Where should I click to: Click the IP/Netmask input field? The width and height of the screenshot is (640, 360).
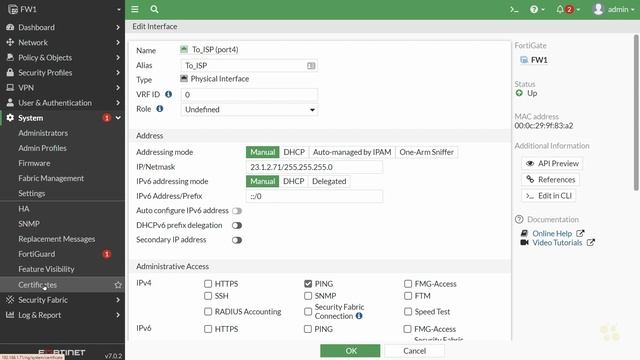314,167
